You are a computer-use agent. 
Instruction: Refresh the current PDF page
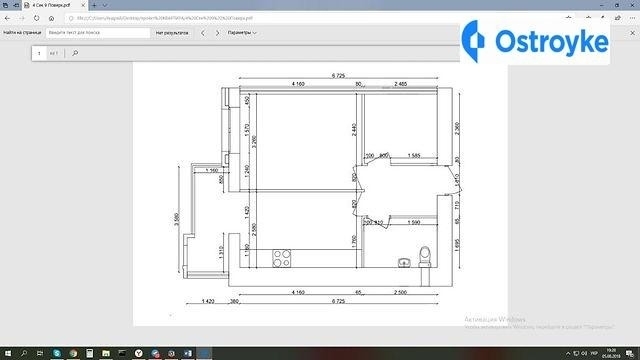(x=37, y=18)
